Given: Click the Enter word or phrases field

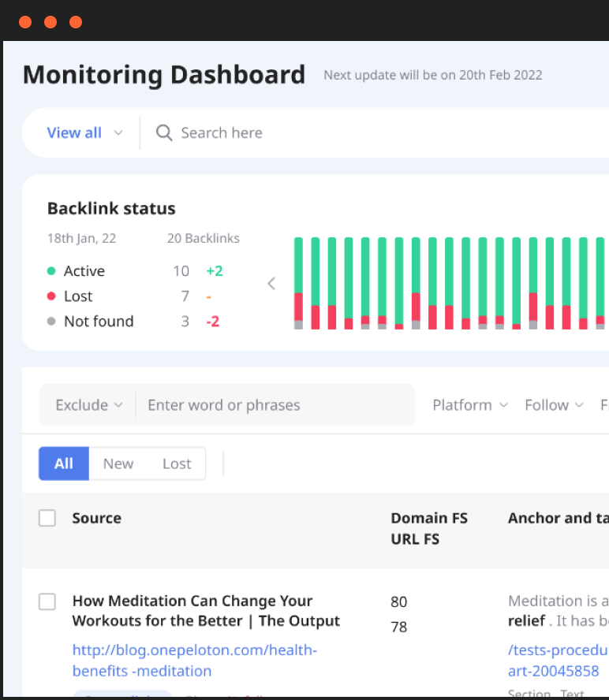Looking at the screenshot, I should (275, 405).
